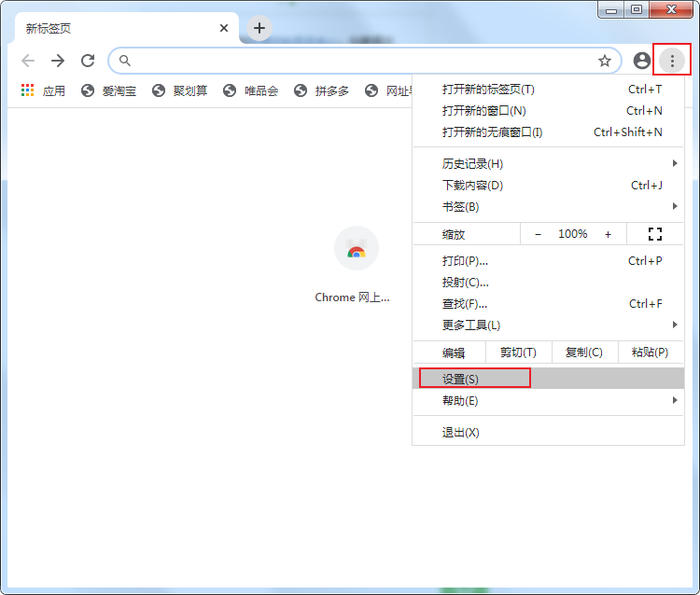The height and width of the screenshot is (595, 700).
Task: Select 打印(P)... menu item
Action: click(x=548, y=261)
